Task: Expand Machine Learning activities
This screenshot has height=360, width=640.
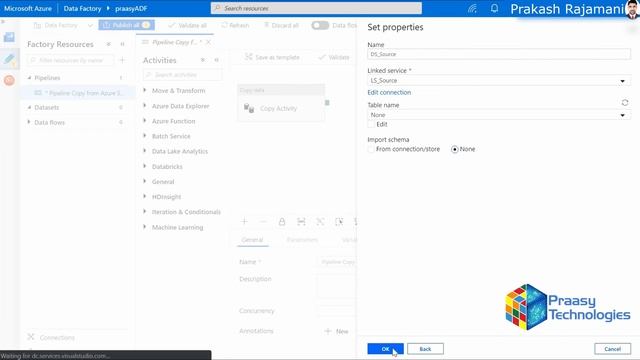Action: coord(144,227)
